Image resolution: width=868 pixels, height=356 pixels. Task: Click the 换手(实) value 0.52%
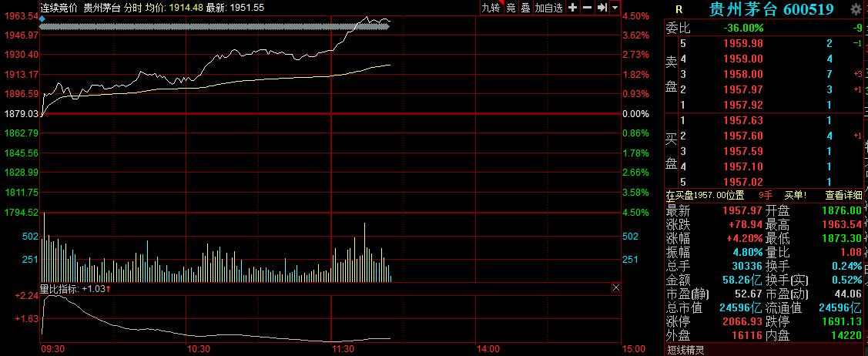click(847, 280)
